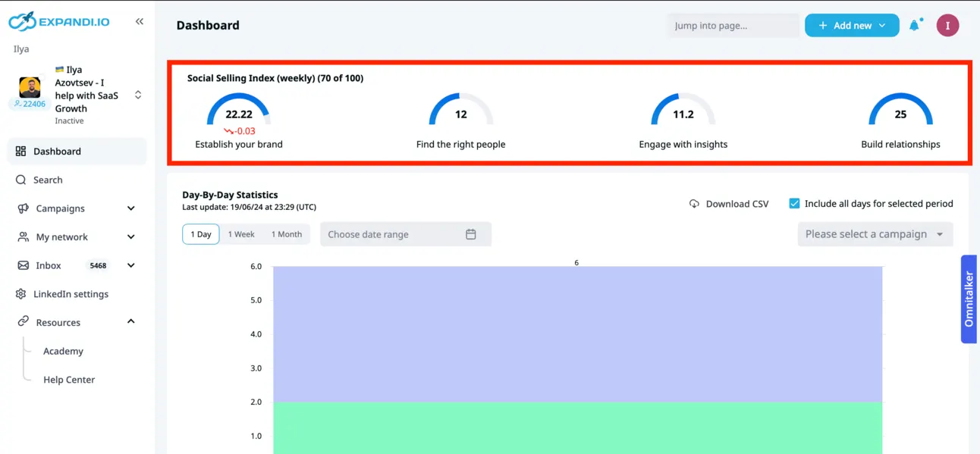980x454 pixels.
Task: Expand the Inbox submenu chevron
Action: coord(131,265)
